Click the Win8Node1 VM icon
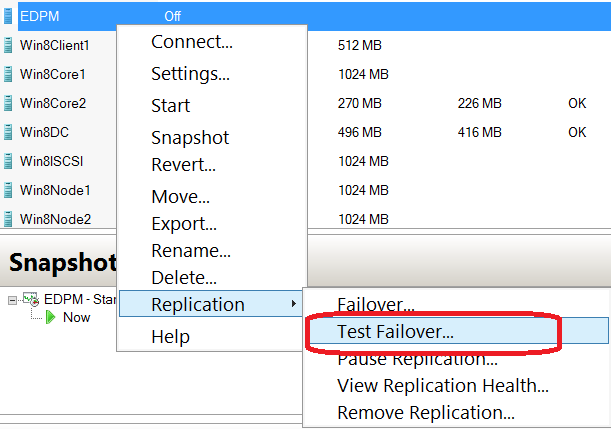The height and width of the screenshot is (429, 611). pyautogui.click(x=8, y=190)
